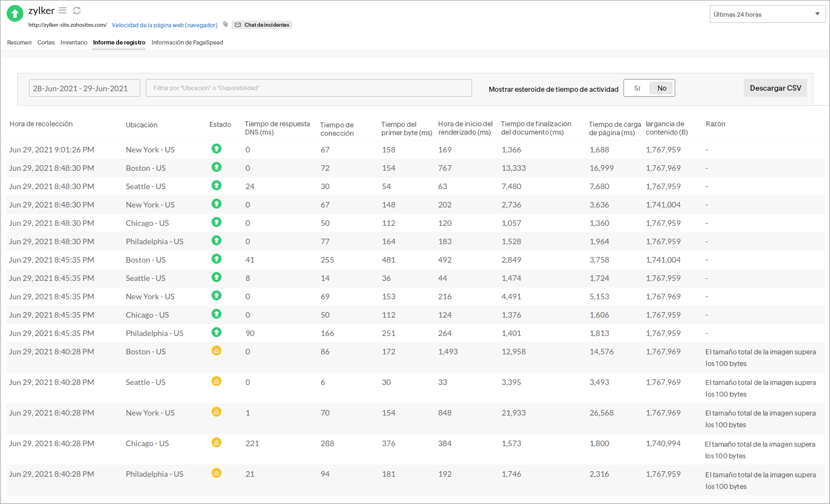
Task: Switch to the Resumen tab
Action: click(x=19, y=42)
